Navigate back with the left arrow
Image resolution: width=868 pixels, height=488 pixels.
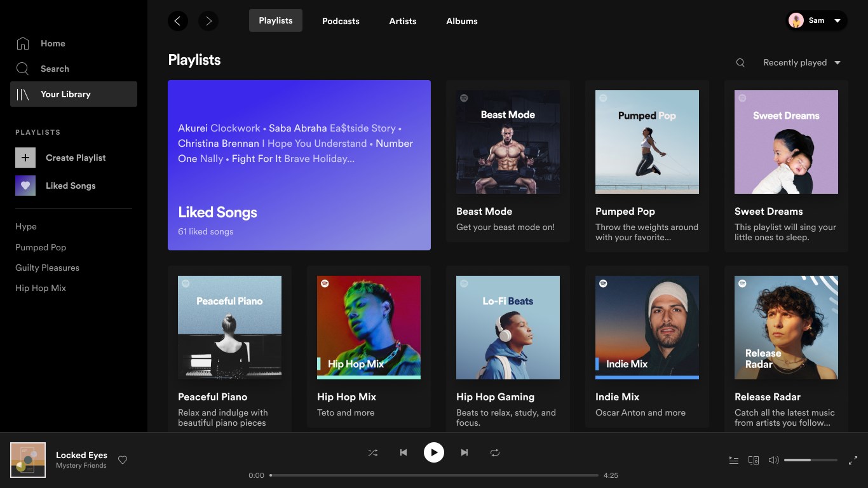[x=178, y=20]
